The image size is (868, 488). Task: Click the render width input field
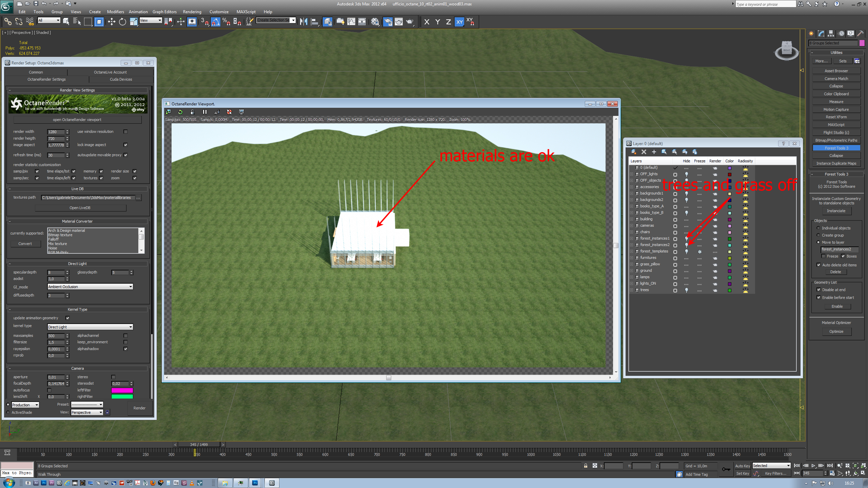pos(56,132)
